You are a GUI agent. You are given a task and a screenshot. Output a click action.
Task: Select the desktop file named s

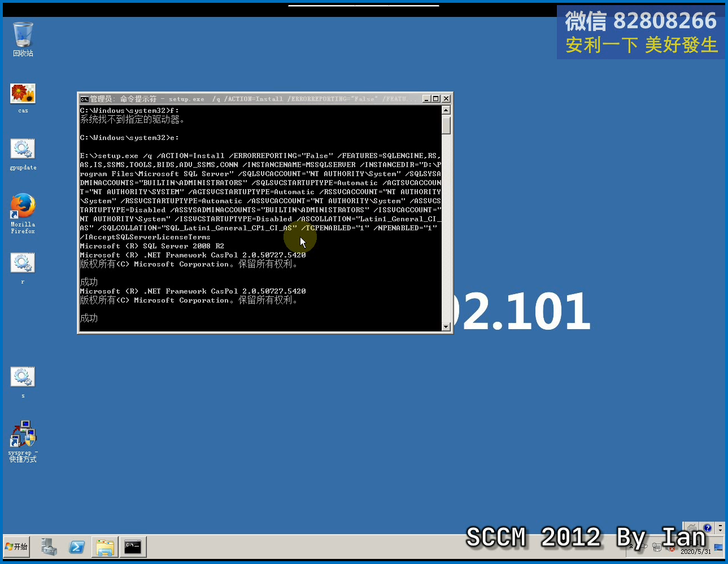(23, 382)
